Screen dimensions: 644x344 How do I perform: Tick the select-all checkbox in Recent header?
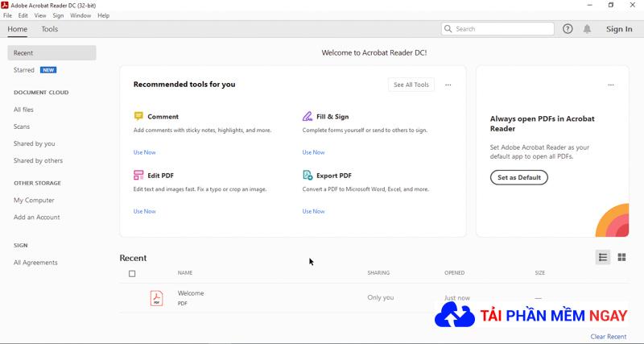pos(132,274)
